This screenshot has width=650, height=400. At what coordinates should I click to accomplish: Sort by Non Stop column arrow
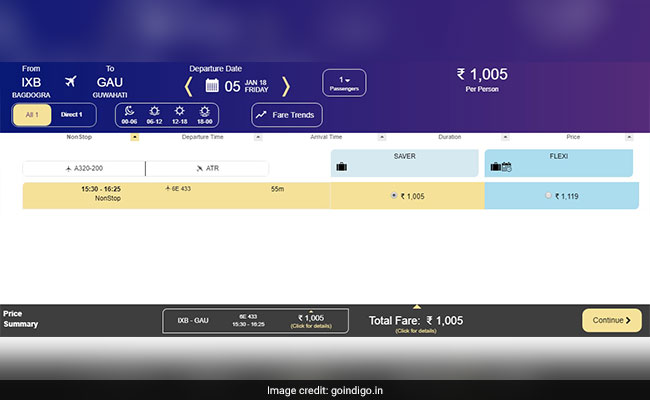135,137
